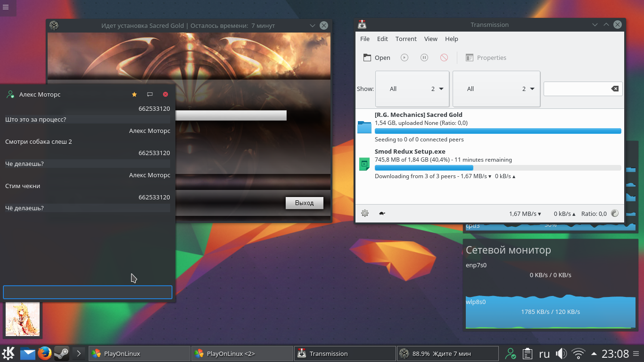
Task: Open the Edit menu in Transmission
Action: 382,39
